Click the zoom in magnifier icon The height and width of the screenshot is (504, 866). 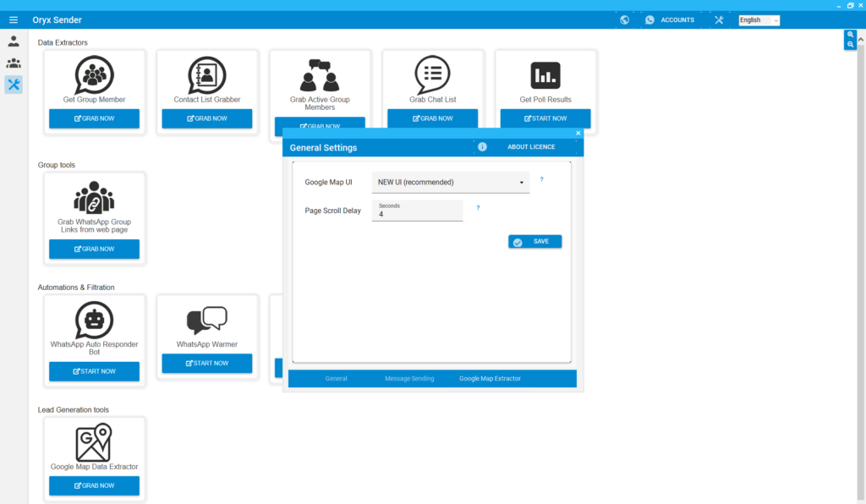pyautogui.click(x=850, y=34)
